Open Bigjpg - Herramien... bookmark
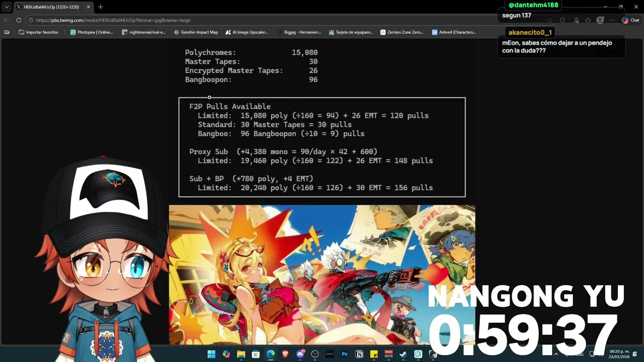 click(299, 32)
